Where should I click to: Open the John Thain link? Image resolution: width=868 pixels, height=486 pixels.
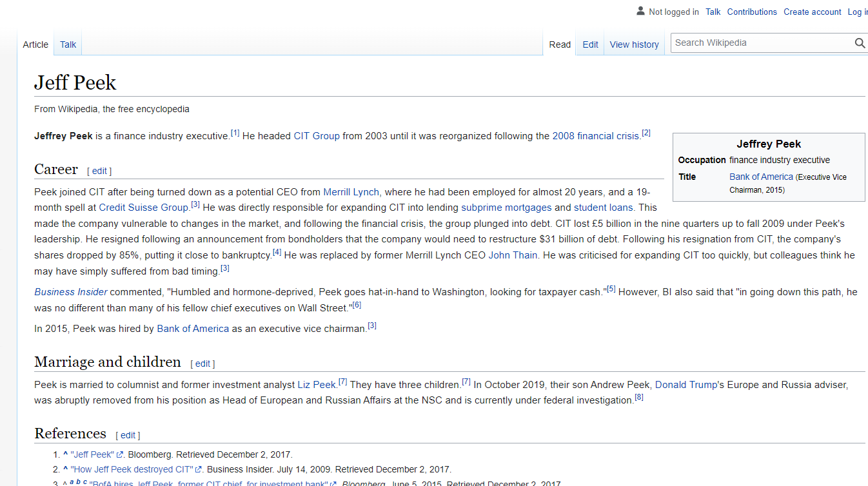click(513, 255)
